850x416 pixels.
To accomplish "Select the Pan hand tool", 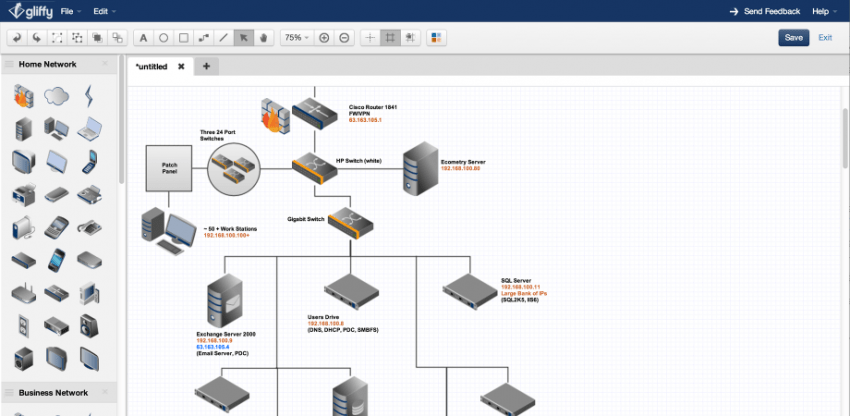I will tap(264, 38).
